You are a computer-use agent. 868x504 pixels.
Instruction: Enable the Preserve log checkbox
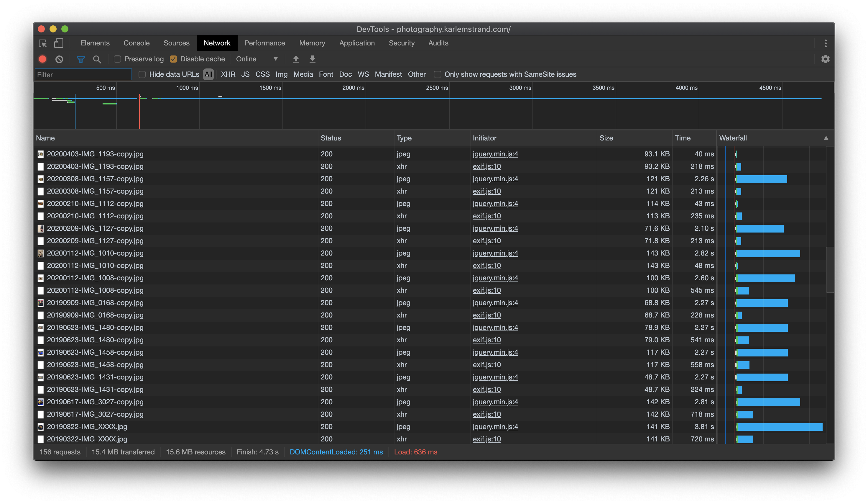117,59
